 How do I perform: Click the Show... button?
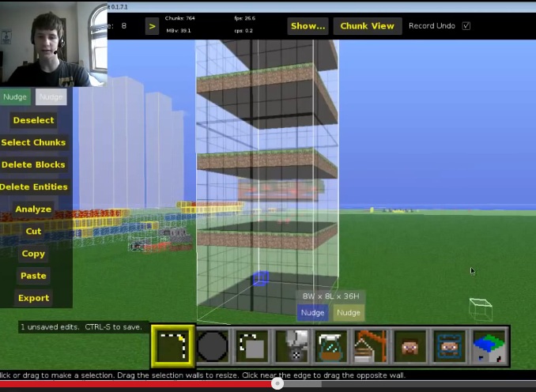[308, 26]
